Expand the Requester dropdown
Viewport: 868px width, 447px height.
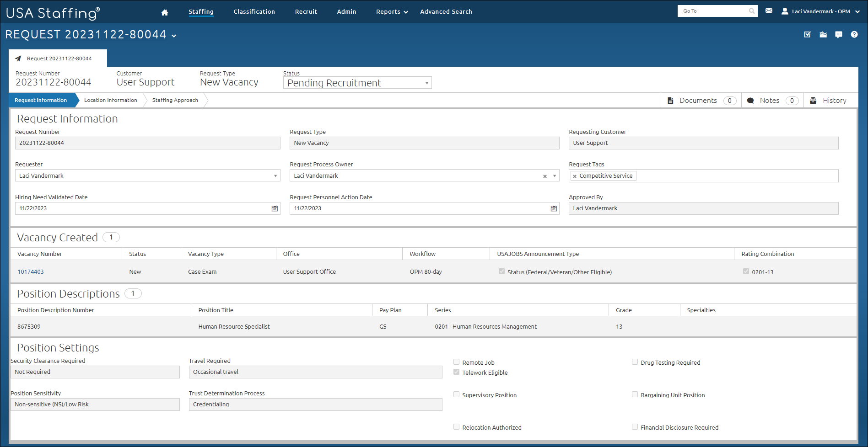pos(275,176)
